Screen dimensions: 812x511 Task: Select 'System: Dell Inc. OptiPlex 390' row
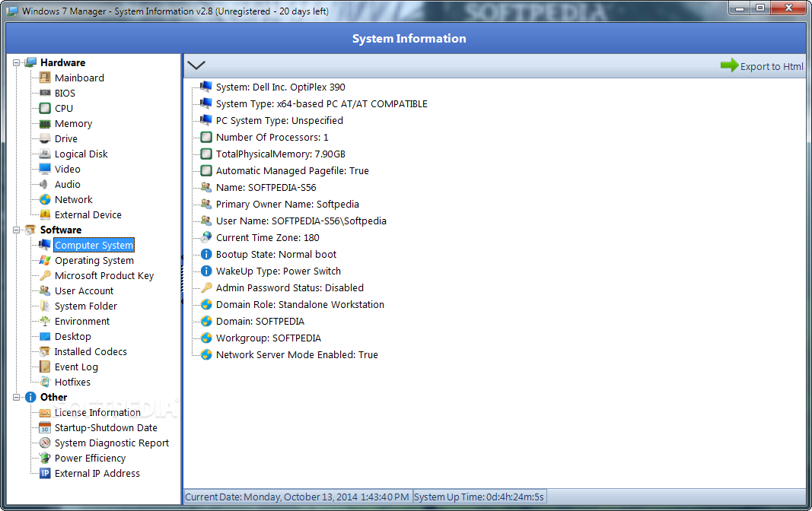[x=281, y=87]
